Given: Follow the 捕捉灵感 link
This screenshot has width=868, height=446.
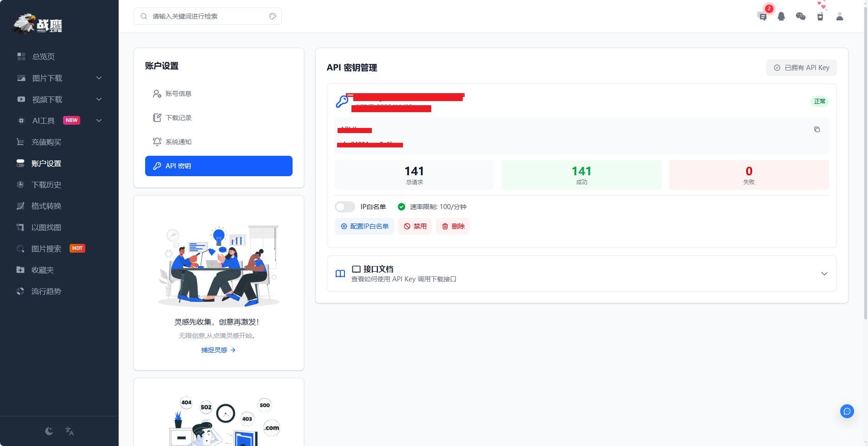Looking at the screenshot, I should tap(218, 350).
